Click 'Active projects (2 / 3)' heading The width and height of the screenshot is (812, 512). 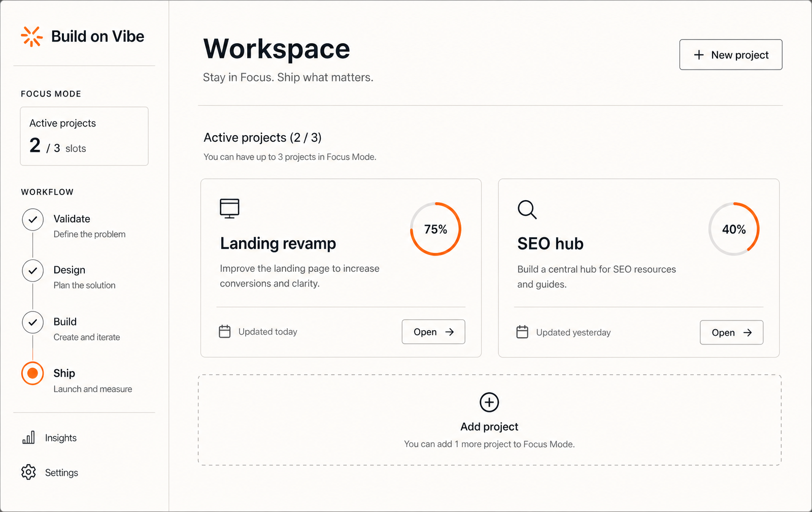click(262, 138)
